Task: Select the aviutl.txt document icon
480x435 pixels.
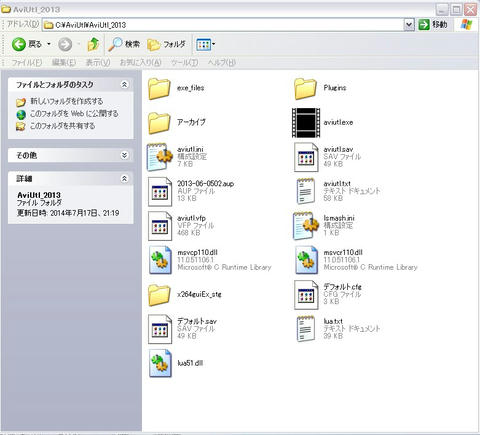Action: point(306,191)
